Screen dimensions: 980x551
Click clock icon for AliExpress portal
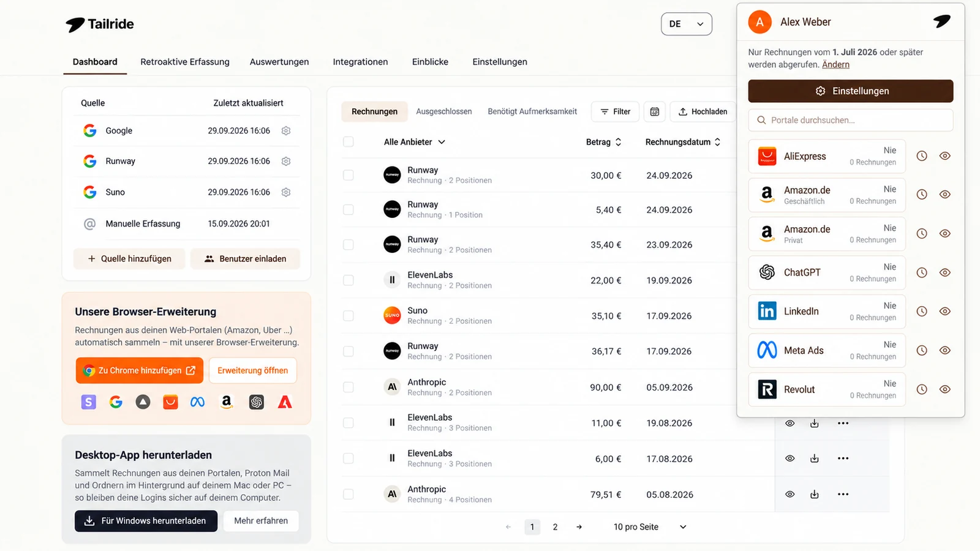click(x=922, y=156)
